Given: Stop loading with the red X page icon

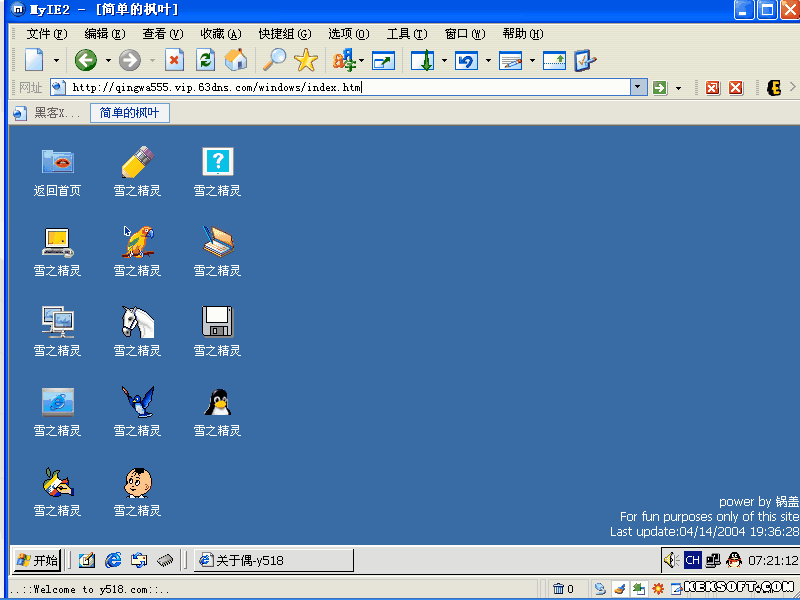Looking at the screenshot, I should click(174, 60).
